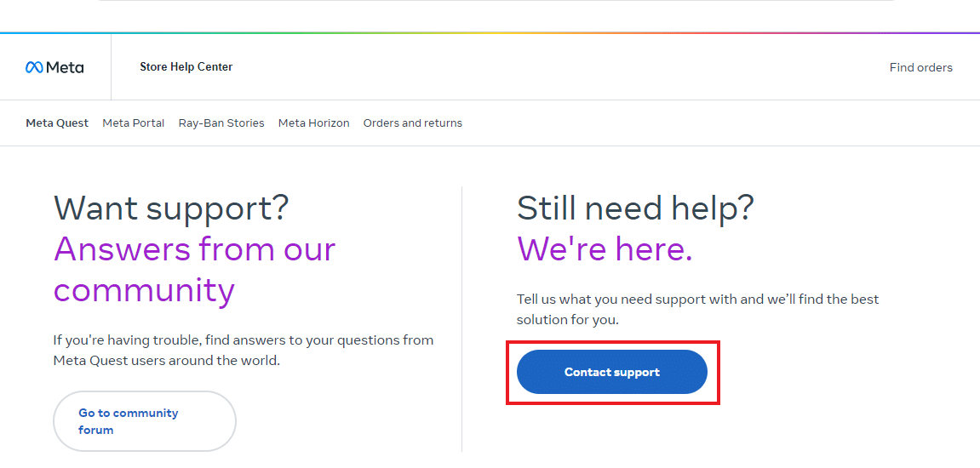Open the Orders and returns tab

(412, 123)
